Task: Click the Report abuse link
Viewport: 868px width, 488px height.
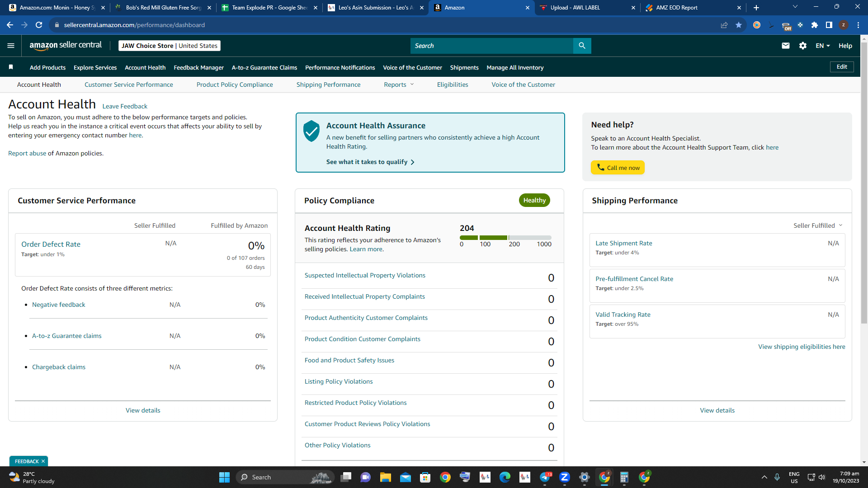Action: pos(27,153)
